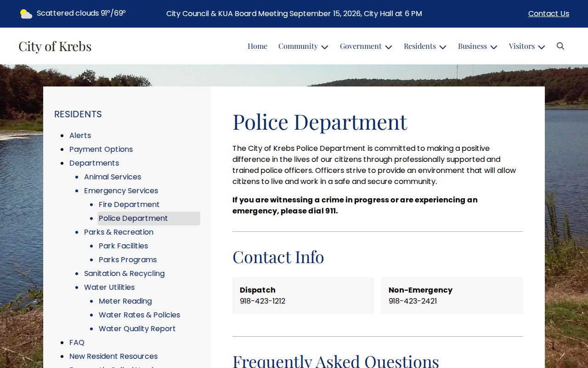Click the Non-Emergency number 918-423-2421

(x=413, y=301)
